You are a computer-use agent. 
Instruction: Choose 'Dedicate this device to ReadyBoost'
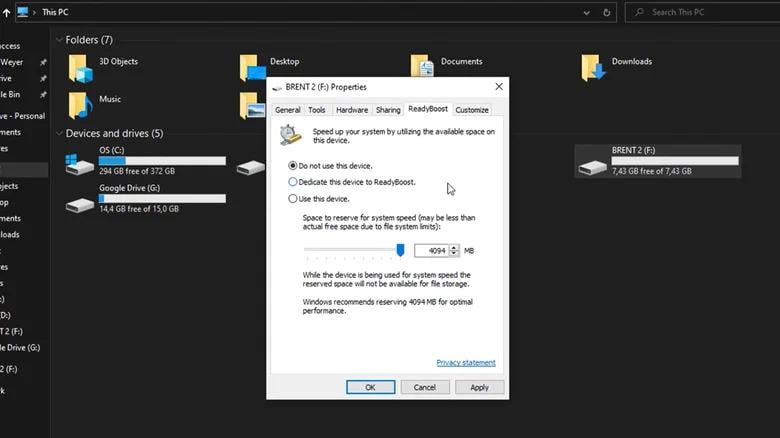[293, 182]
